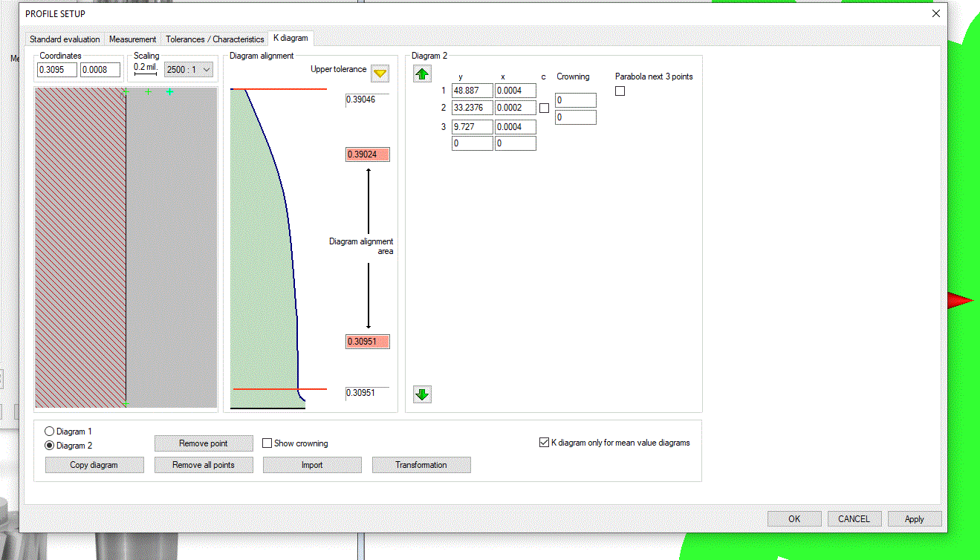
Task: Click the red 0.39024 alignment value field
Action: point(367,154)
